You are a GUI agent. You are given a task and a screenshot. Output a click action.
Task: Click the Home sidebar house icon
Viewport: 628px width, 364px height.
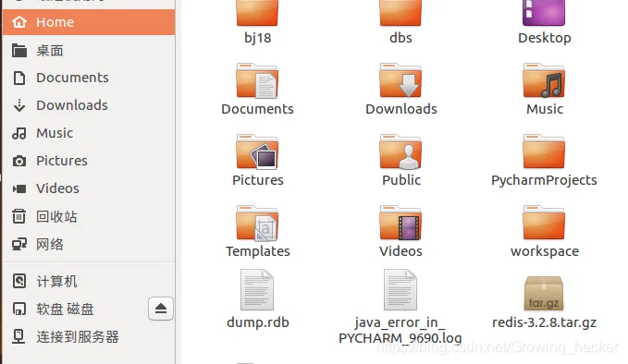[19, 22]
